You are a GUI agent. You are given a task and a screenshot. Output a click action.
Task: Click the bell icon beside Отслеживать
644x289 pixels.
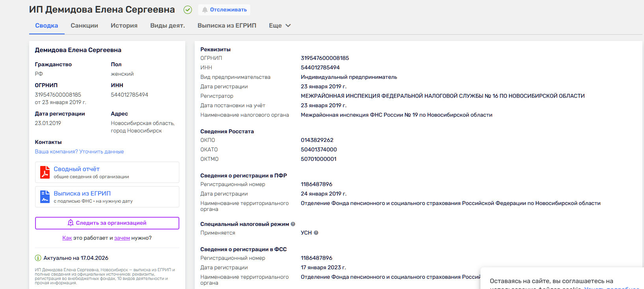(x=205, y=10)
